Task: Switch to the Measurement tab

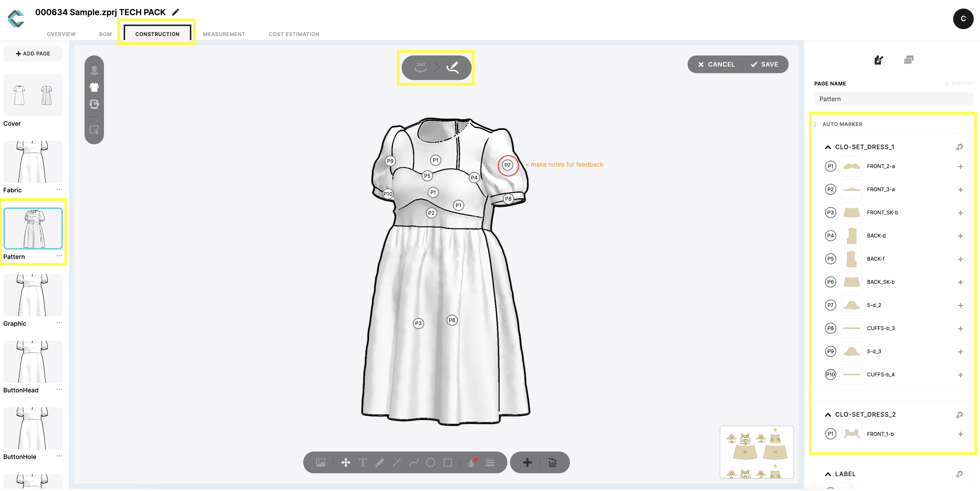Action: tap(224, 34)
